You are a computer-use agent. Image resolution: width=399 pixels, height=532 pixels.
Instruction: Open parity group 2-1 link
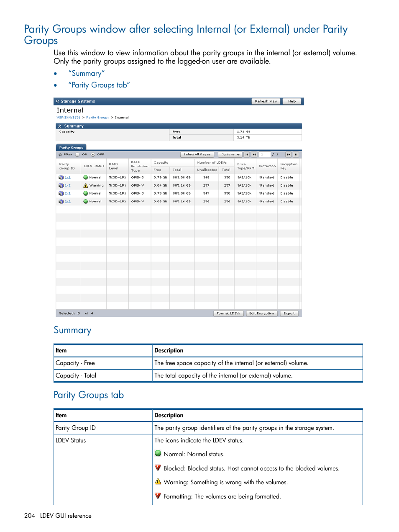[x=68, y=193]
